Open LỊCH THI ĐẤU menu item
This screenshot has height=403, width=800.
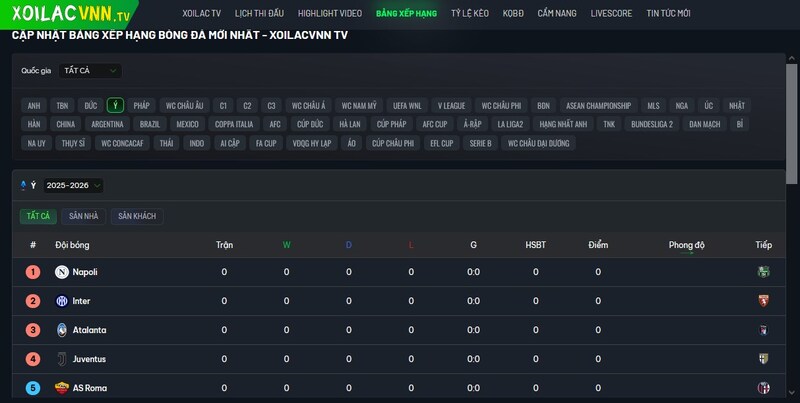(x=259, y=13)
